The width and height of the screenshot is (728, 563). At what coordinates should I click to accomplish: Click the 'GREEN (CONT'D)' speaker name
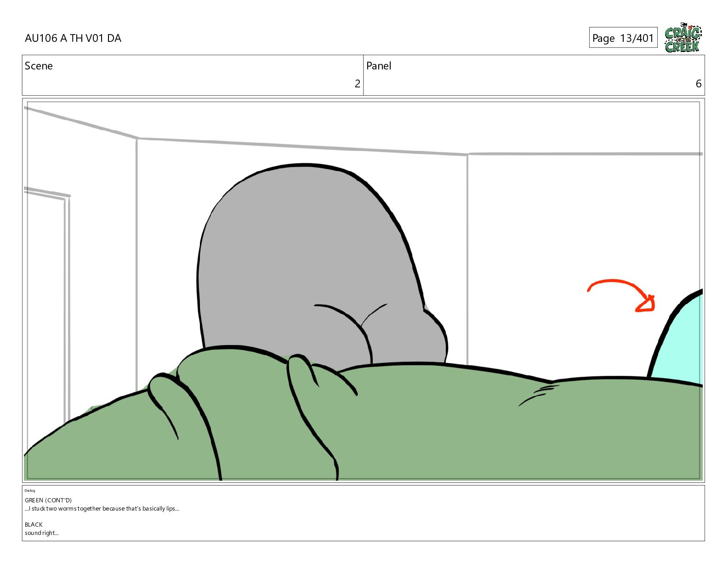pos(48,500)
